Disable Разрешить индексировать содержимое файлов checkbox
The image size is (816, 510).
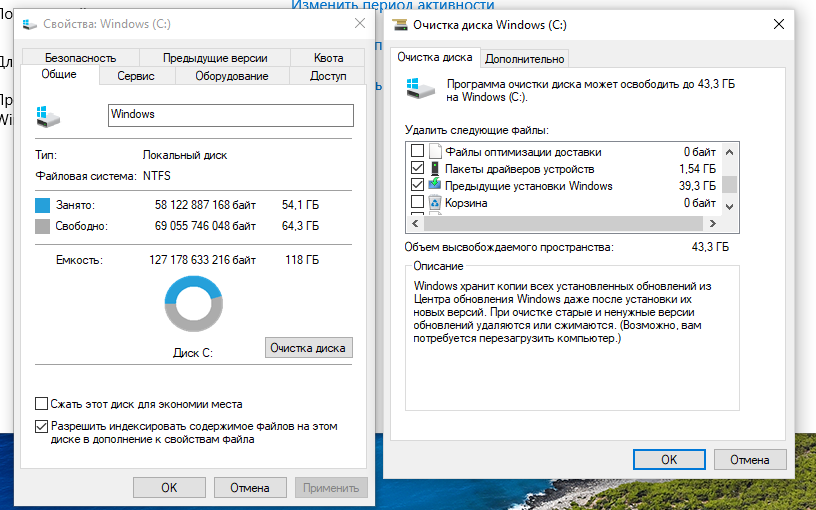pyautogui.click(x=41, y=426)
